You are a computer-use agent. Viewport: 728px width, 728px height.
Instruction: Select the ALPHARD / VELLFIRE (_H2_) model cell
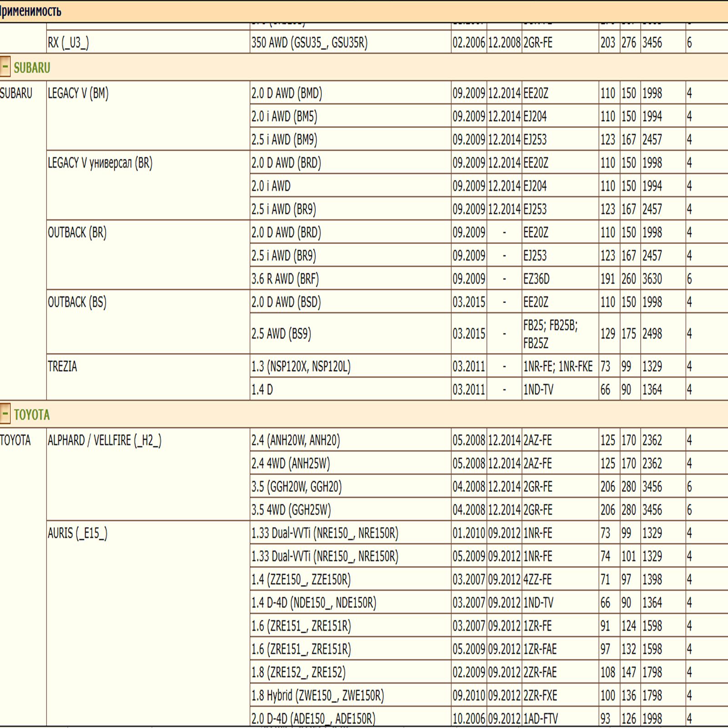105,440
